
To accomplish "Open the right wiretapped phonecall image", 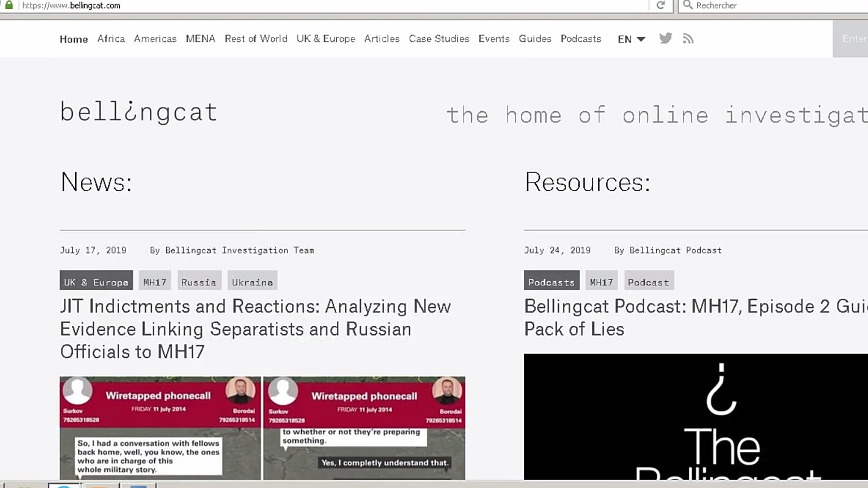I will [x=364, y=428].
